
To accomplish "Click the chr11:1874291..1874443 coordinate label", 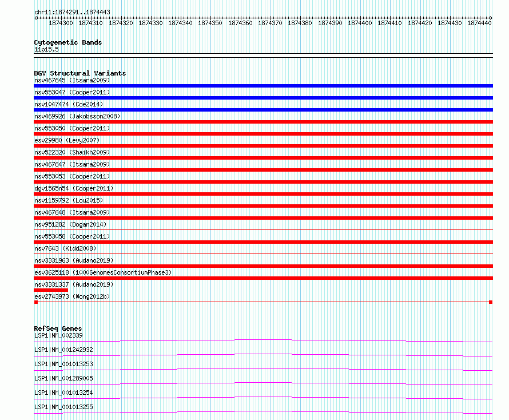I will (72, 13).
